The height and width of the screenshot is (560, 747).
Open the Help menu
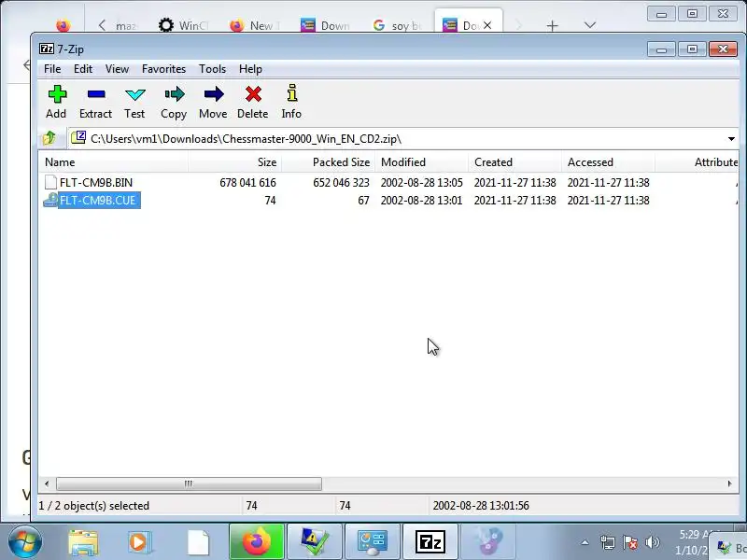(x=250, y=69)
